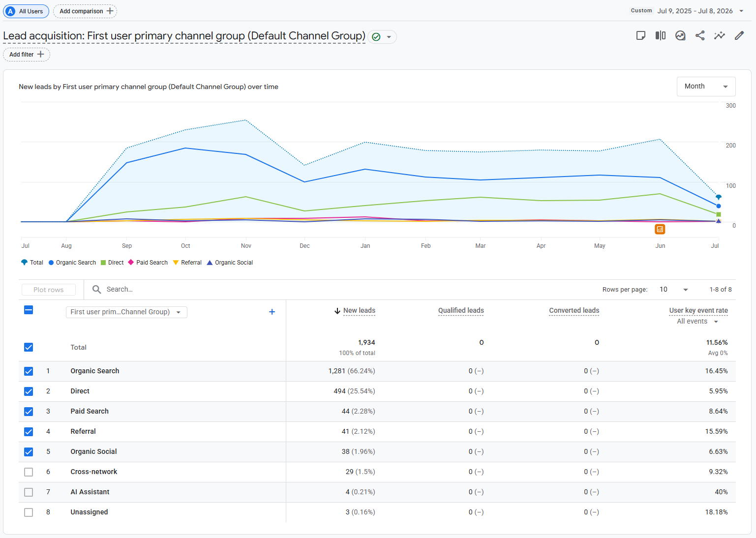This screenshot has height=538, width=756.
Task: Sort by Qualified leads column
Action: coord(461,310)
